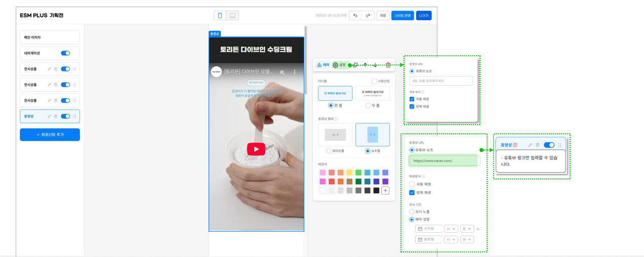Viewport: 644px width, 257px height.
Task: Click pencil icon in left sidebar 동영상 row
Action: point(49,116)
